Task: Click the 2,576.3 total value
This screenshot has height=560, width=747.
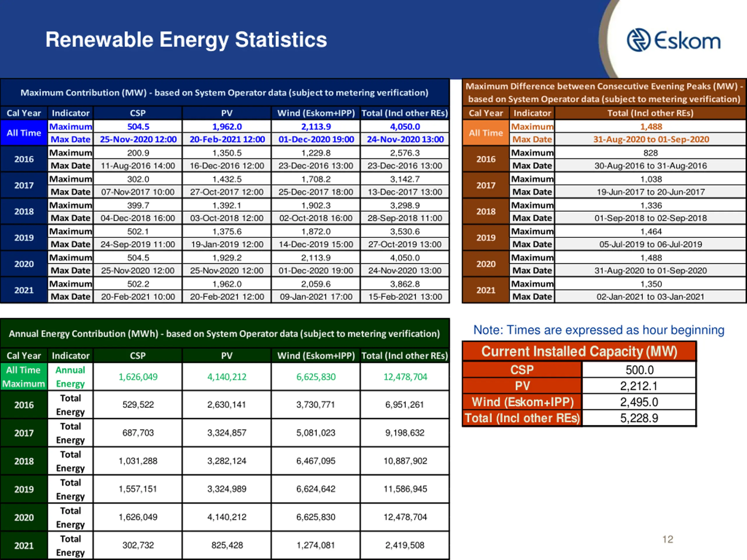Action: 405,153
